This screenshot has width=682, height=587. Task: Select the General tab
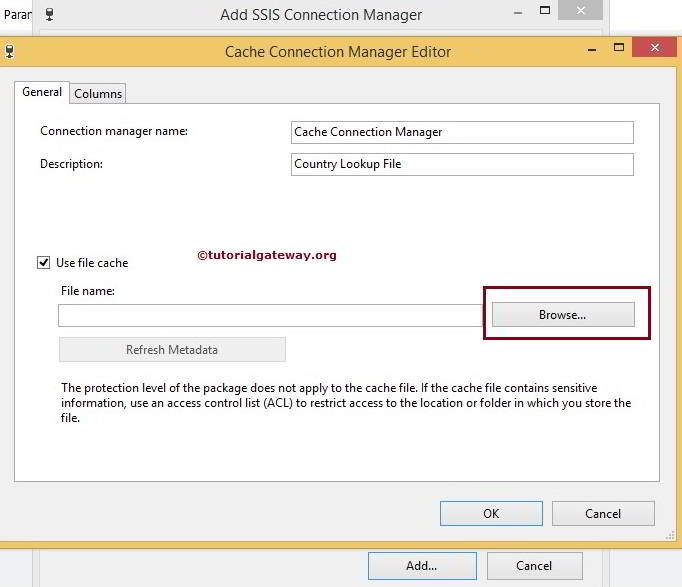tap(42, 92)
